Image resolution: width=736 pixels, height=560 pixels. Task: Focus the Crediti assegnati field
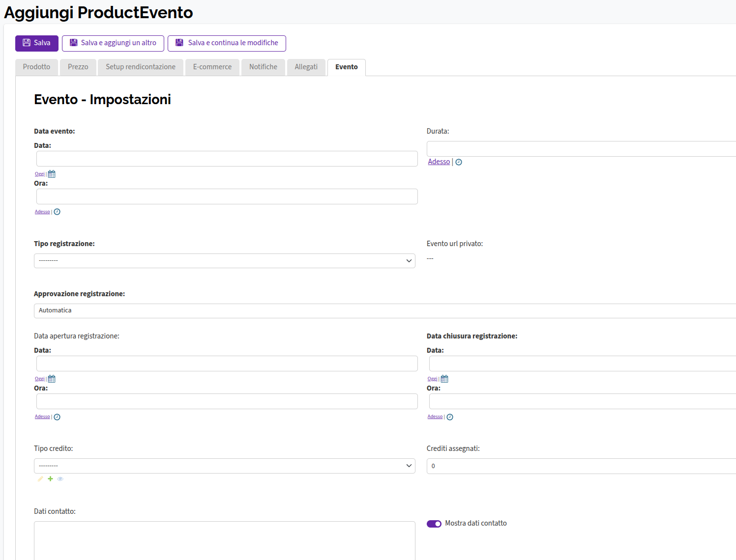(581, 466)
